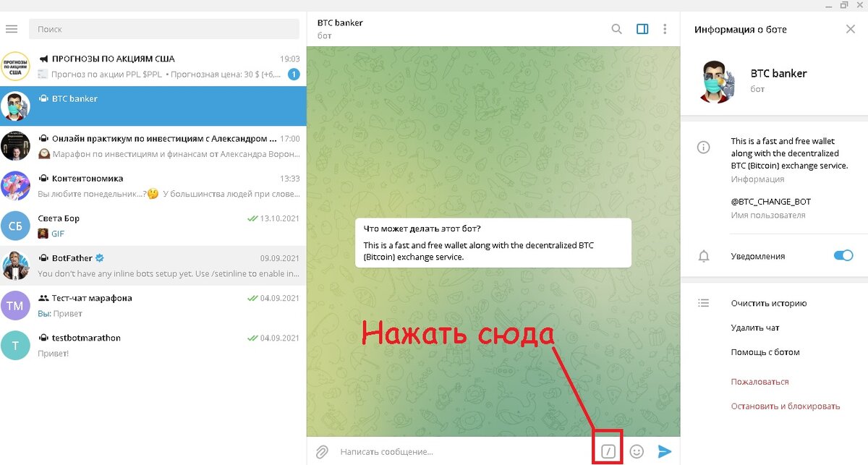The width and height of the screenshot is (868, 465).
Task: Toggle the Уведомления switch off
Action: coord(843,255)
